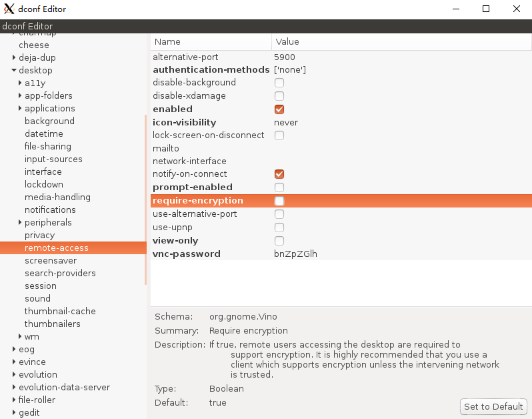This screenshot has width=532, height=419.
Task: Expand the file-roller tree node
Action: pos(14,400)
